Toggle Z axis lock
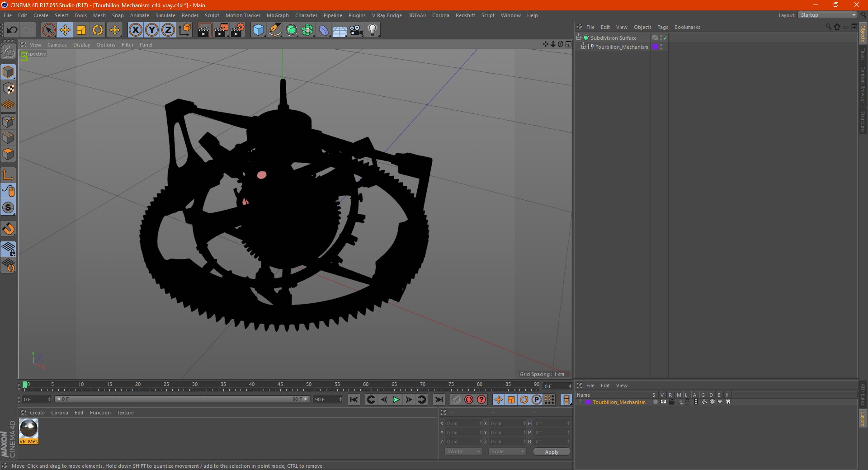This screenshot has height=470, width=868. pyautogui.click(x=168, y=30)
